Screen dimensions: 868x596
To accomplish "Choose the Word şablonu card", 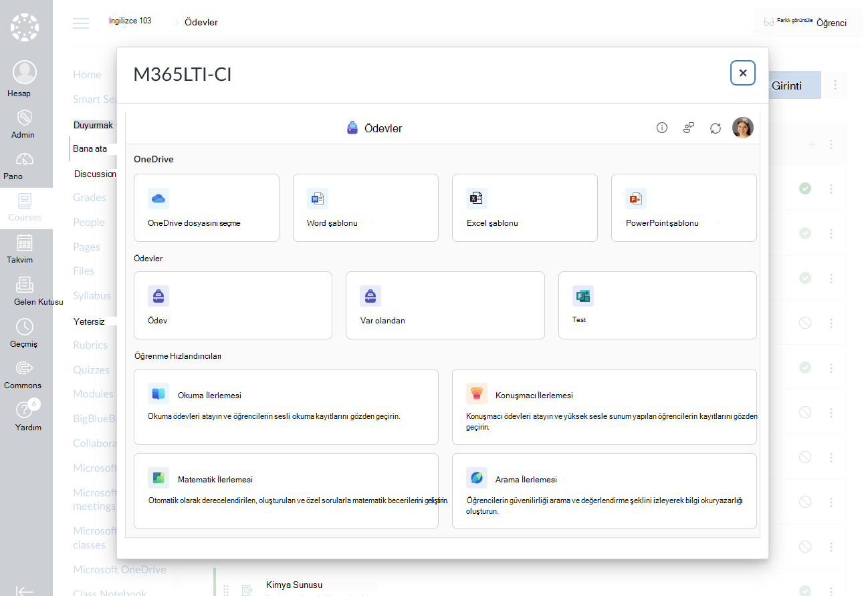I will point(366,208).
